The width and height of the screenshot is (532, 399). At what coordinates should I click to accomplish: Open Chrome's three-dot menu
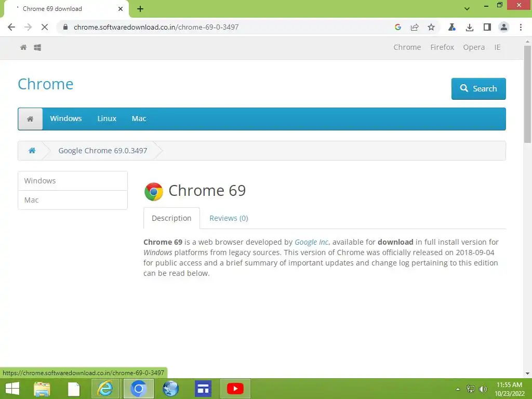(x=521, y=27)
